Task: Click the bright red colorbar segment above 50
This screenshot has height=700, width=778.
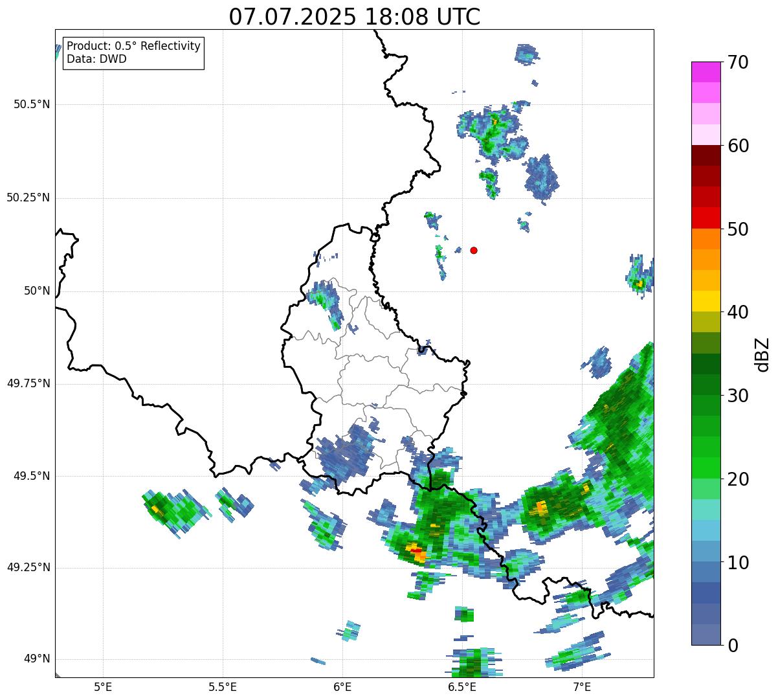Action: point(706,218)
